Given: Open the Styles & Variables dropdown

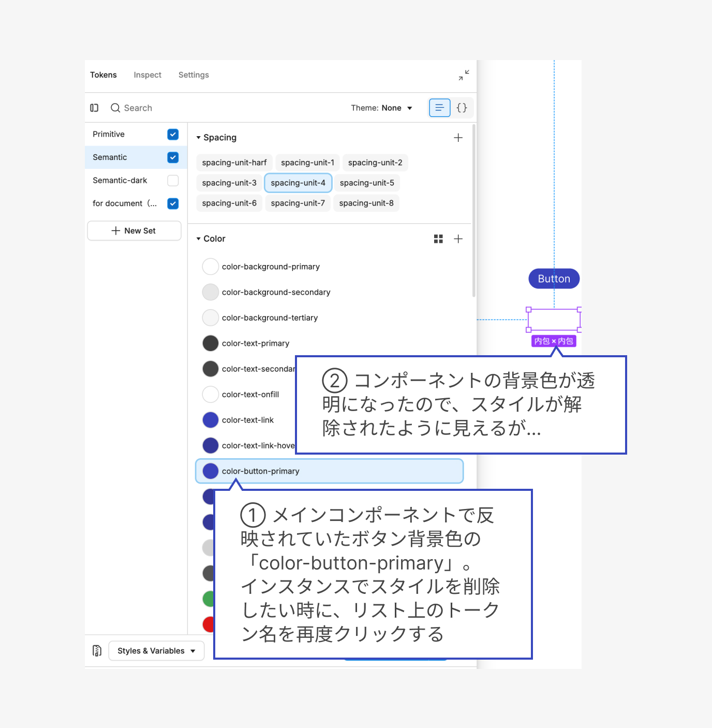Looking at the screenshot, I should (156, 651).
